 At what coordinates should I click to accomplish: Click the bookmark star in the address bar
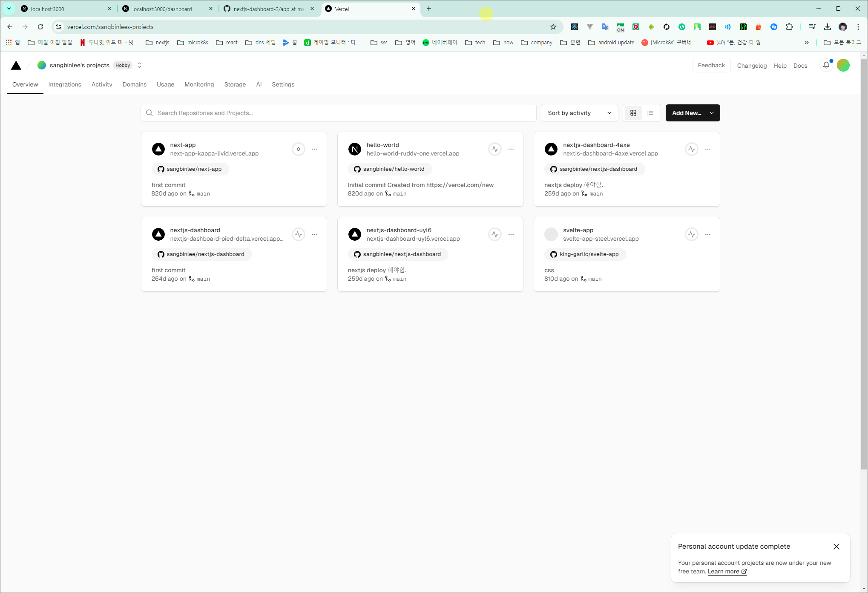pos(553,27)
